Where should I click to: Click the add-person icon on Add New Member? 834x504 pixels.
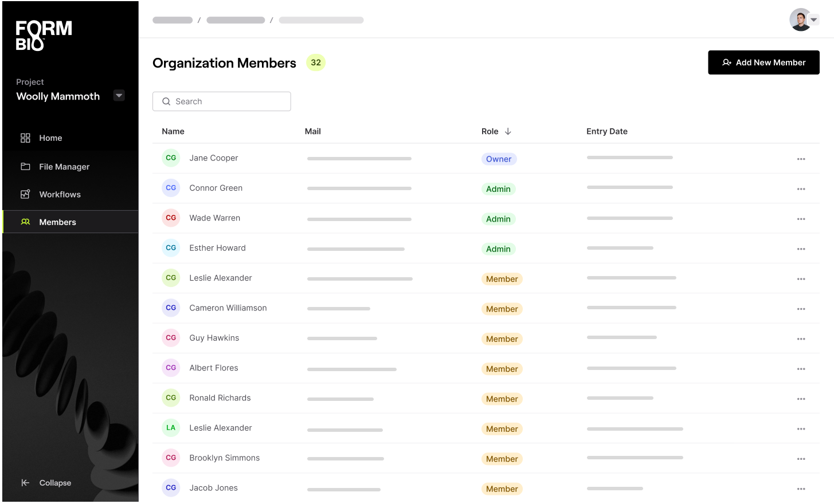point(727,62)
